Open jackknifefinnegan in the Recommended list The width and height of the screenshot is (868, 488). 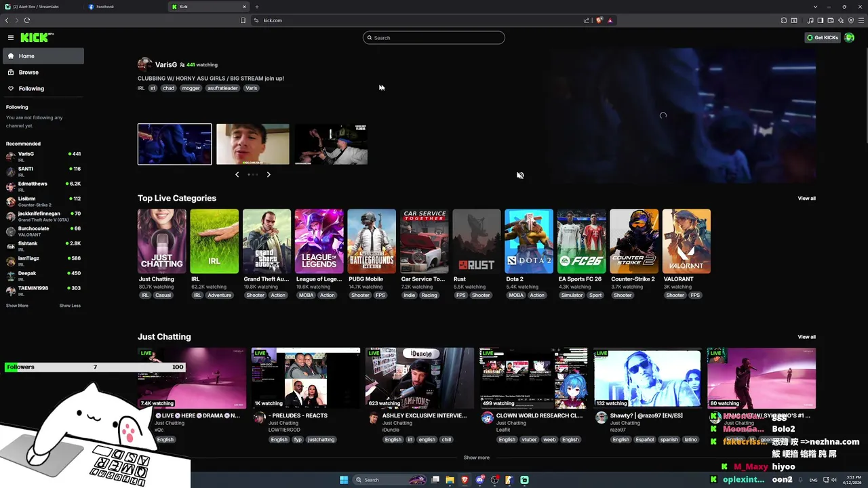point(43,216)
